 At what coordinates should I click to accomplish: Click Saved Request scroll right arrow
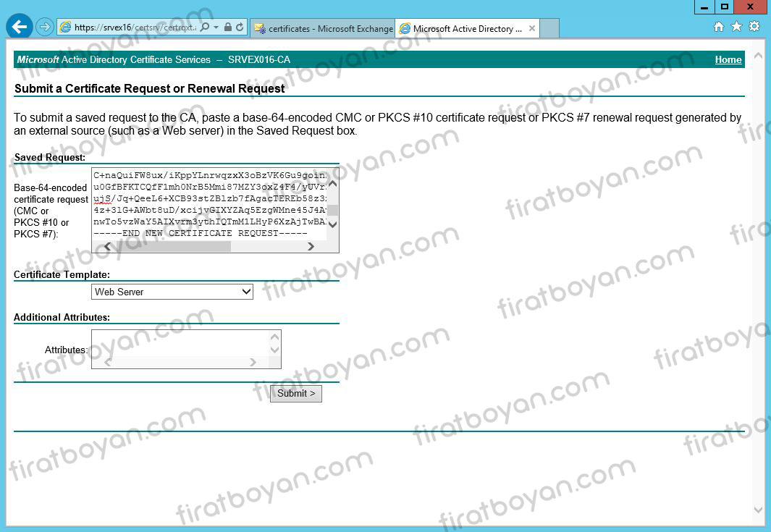[x=311, y=246]
